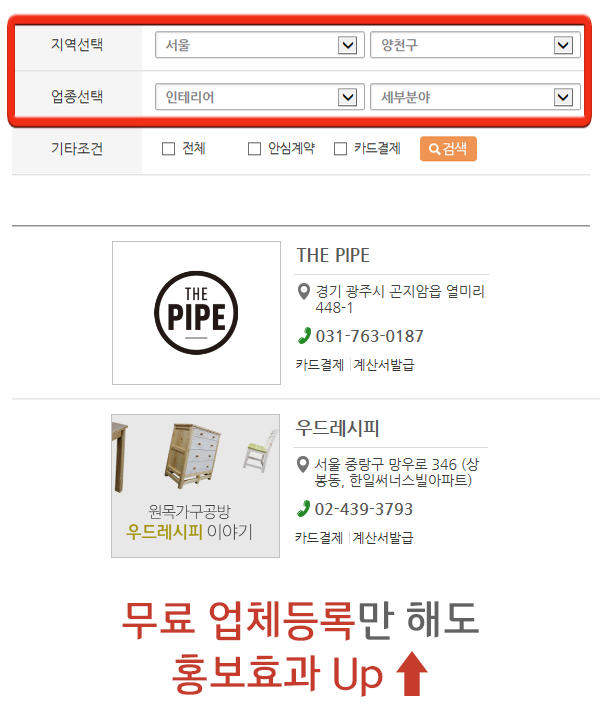Screen dimensions: 600x725
Task: Click the 무료 업체등록 promotional banner
Action: click(x=300, y=647)
